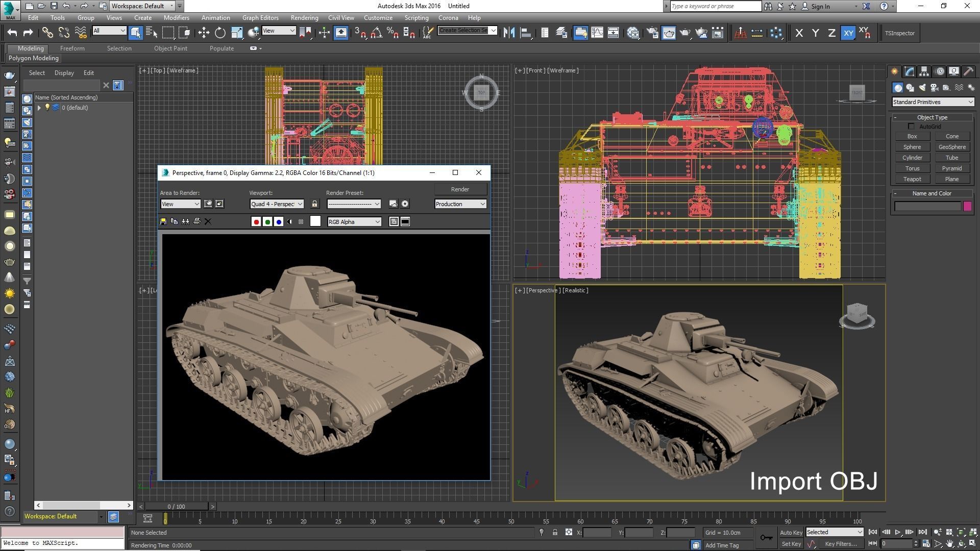Restrict transform to X axis
The height and width of the screenshot is (551, 980).
799,33
